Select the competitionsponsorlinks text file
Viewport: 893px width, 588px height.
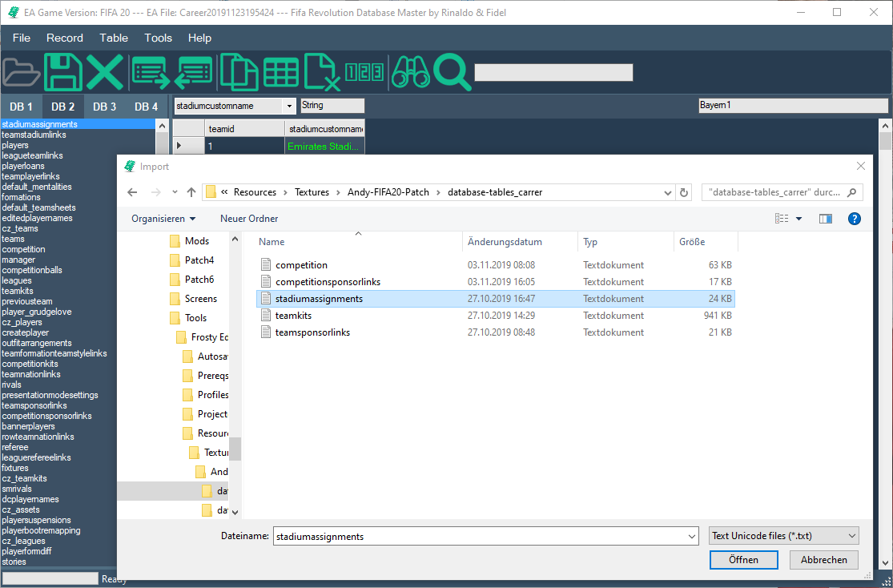pyautogui.click(x=328, y=281)
